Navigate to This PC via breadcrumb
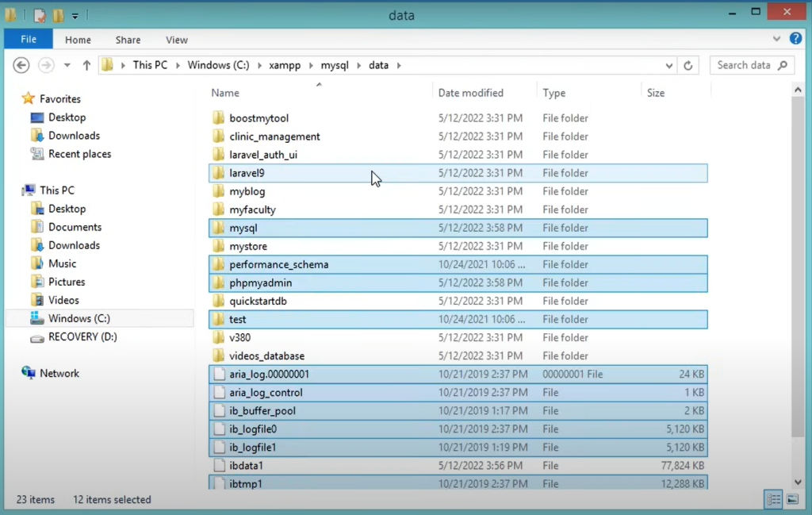The height and width of the screenshot is (515, 812). [x=149, y=65]
